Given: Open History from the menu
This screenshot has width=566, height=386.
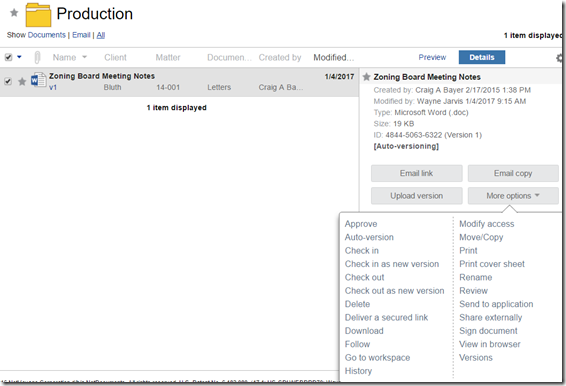Looking at the screenshot, I should pyautogui.click(x=358, y=371).
